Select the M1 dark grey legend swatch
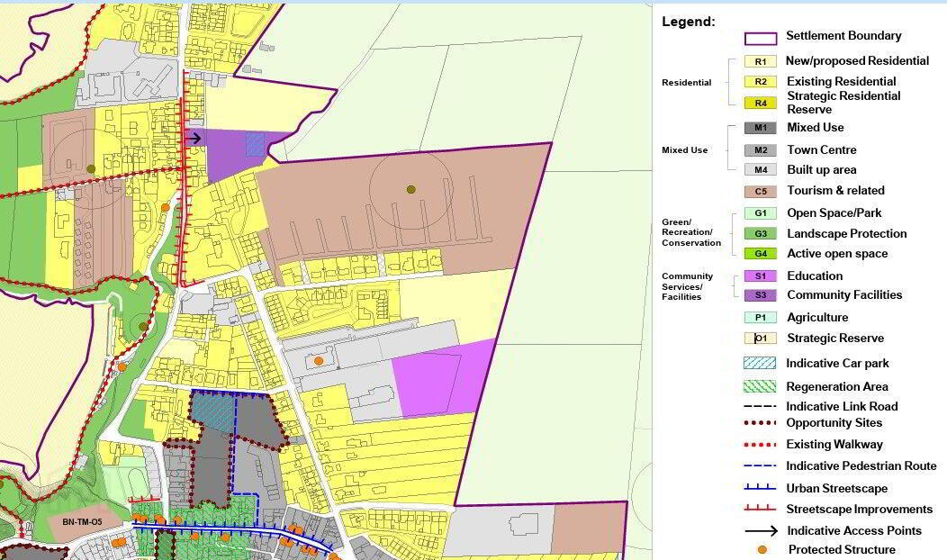Viewport: 947px width, 560px height. click(x=761, y=128)
